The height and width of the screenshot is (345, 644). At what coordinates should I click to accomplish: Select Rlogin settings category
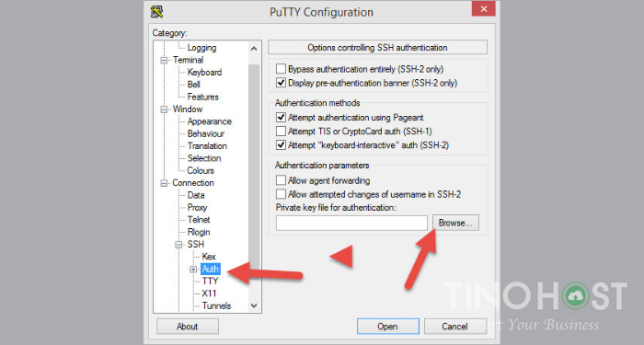pyautogui.click(x=199, y=232)
